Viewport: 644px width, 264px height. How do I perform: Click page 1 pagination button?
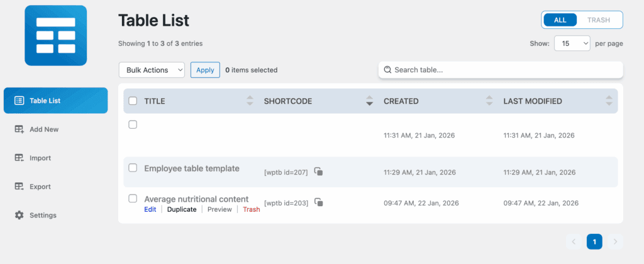click(x=594, y=242)
